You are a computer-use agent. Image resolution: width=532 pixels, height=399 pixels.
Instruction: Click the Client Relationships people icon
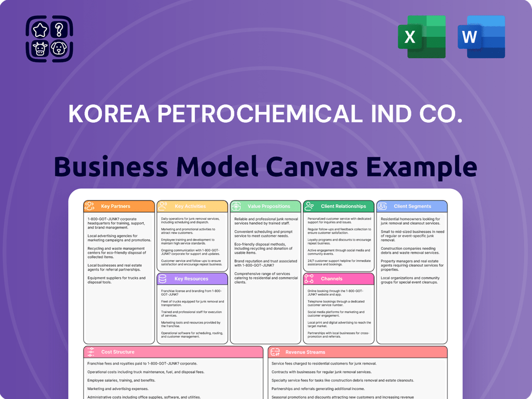[x=309, y=206]
